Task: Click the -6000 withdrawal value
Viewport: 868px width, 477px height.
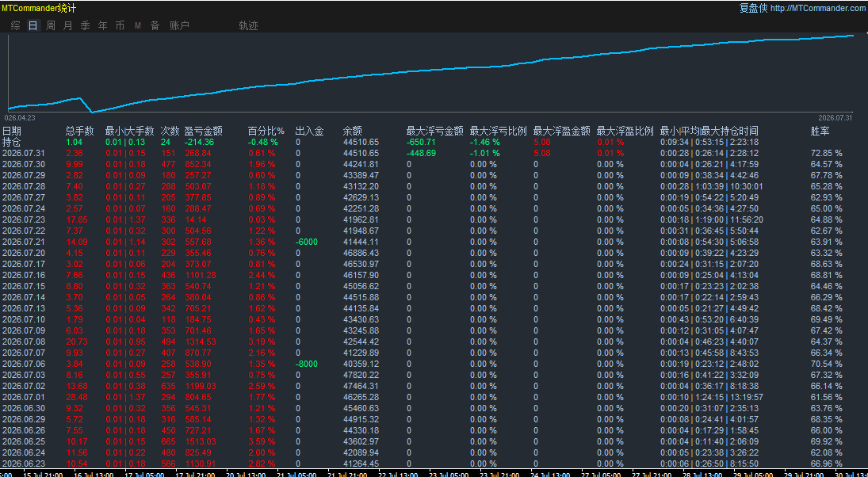Action: pyautogui.click(x=306, y=242)
